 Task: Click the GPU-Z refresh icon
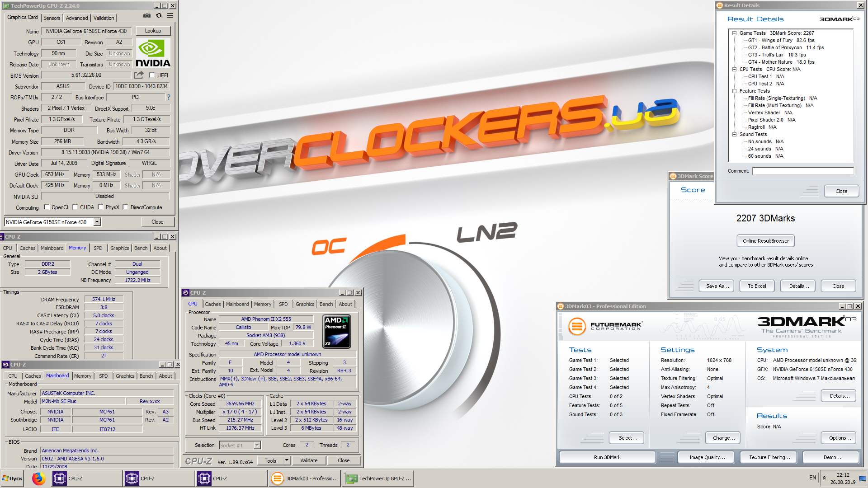click(x=159, y=15)
